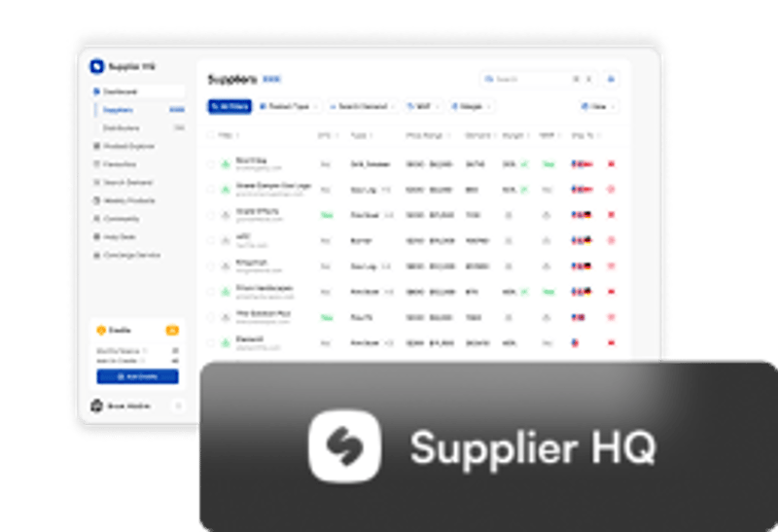
Task: Open the MOQ filter dropdown
Action: (x=423, y=106)
